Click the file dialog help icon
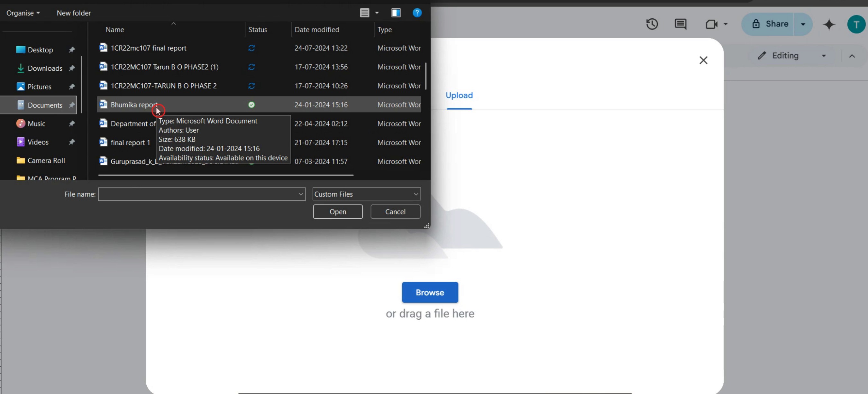Screen dimensions: 868x394 (417, 13)
